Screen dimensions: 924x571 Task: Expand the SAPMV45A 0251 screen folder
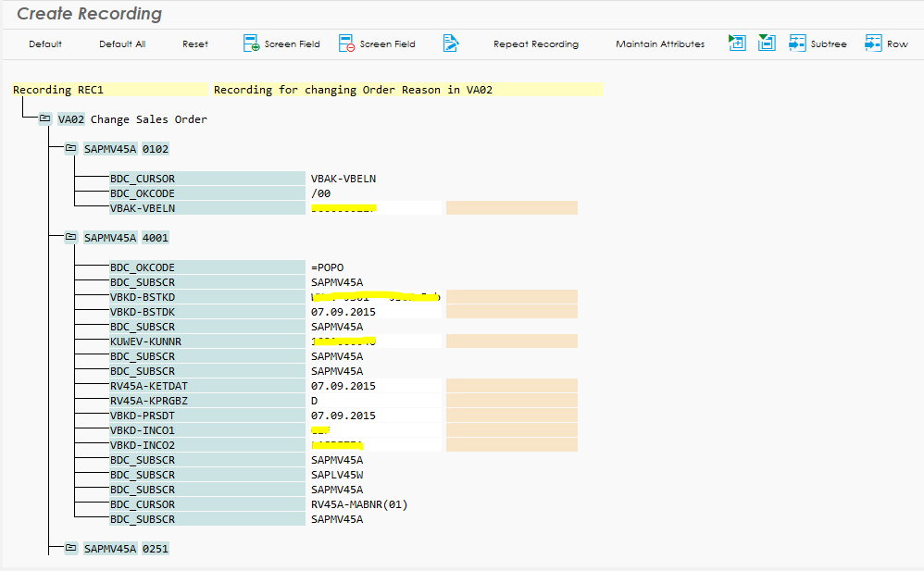pos(71,548)
